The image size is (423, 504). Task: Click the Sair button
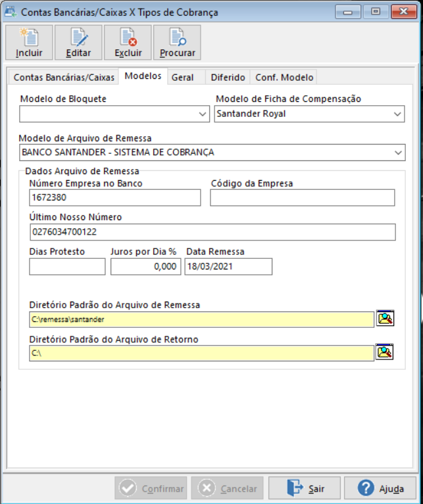[305, 489]
